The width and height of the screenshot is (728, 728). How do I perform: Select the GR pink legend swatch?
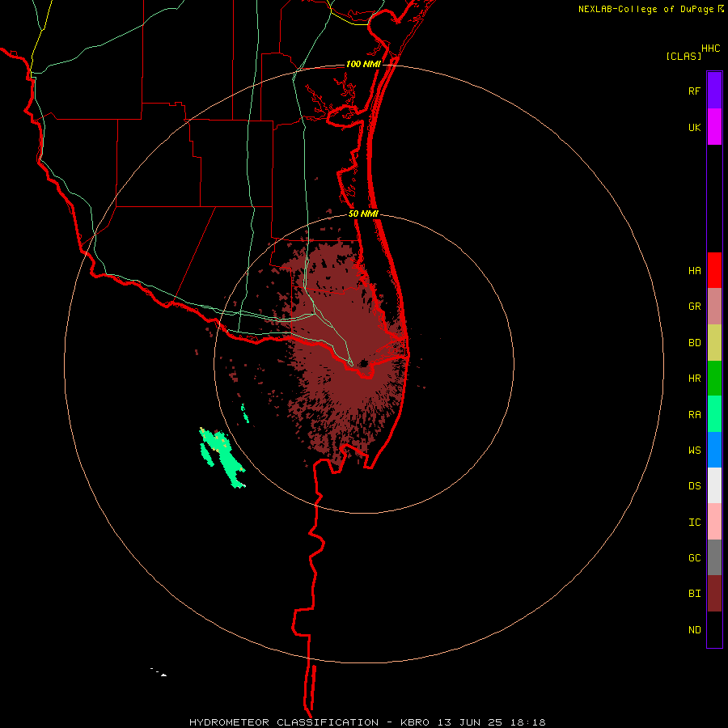[x=714, y=307]
